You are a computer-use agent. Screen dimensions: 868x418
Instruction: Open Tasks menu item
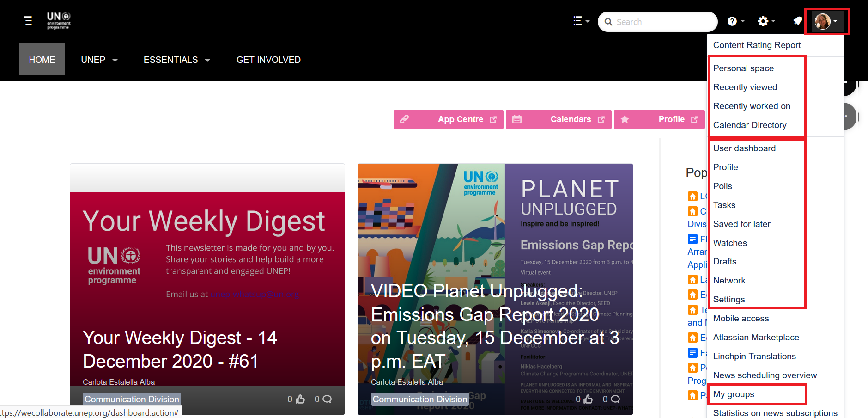[x=724, y=205]
